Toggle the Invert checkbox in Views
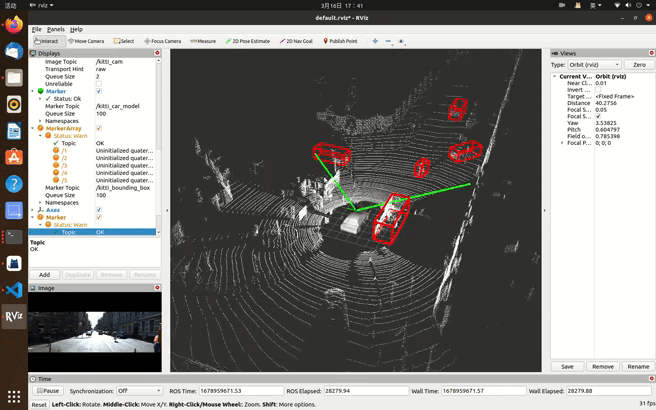The width and height of the screenshot is (656, 410). [598, 90]
